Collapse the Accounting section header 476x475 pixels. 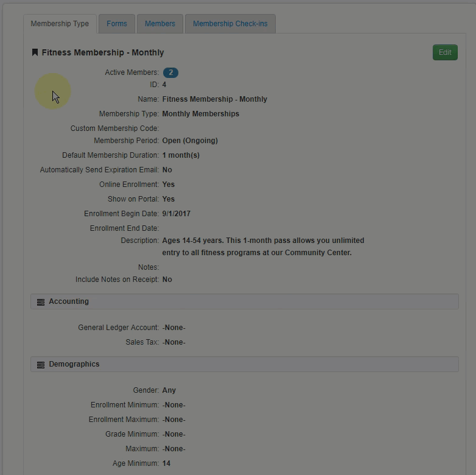click(244, 301)
